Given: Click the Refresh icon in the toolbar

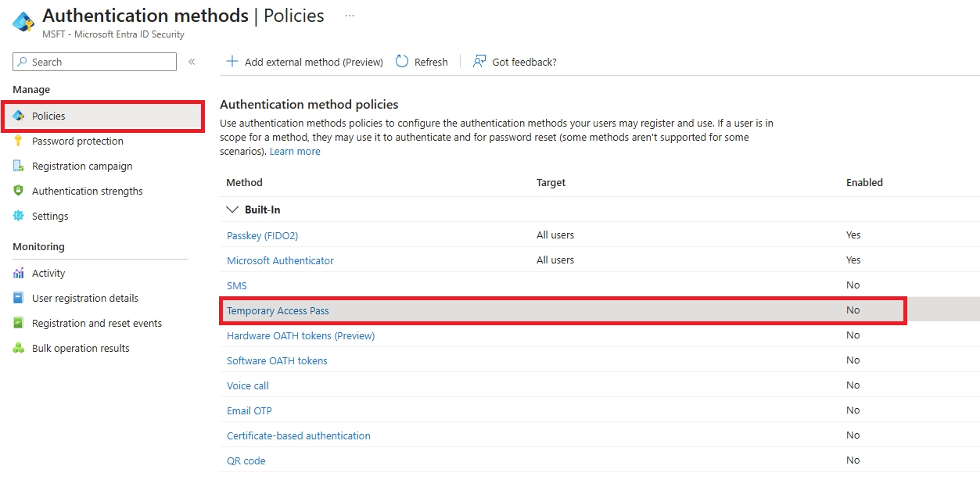Looking at the screenshot, I should click(402, 62).
